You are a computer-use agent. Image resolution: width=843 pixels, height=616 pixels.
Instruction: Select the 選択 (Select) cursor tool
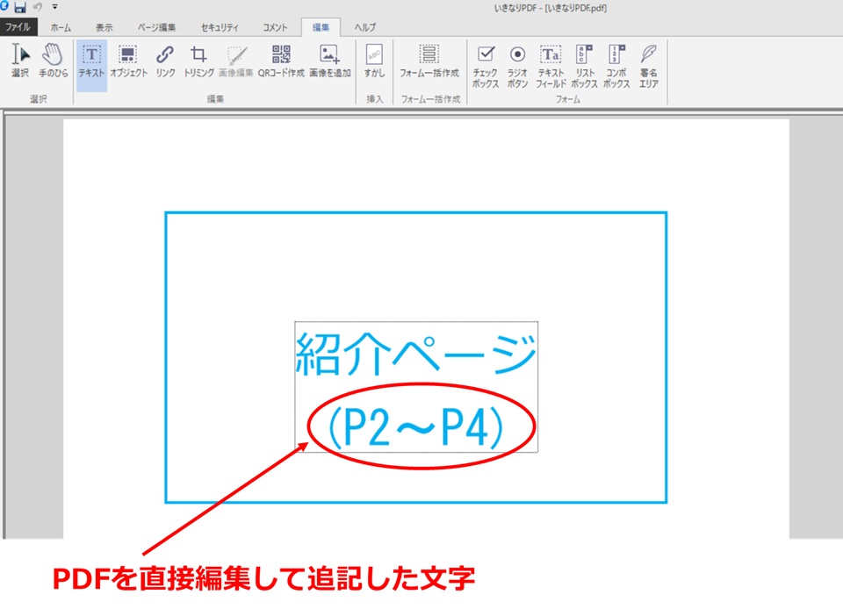click(x=19, y=62)
